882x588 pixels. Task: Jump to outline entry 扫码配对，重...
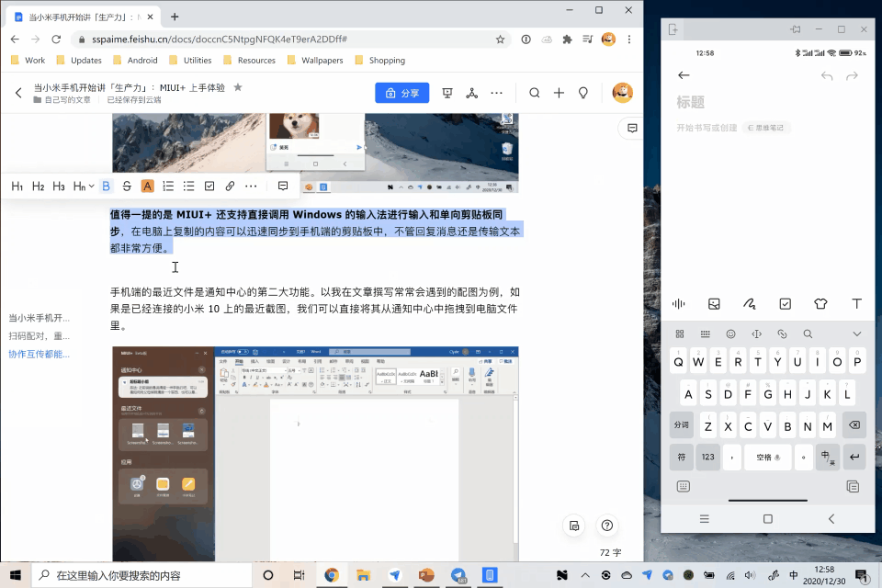(39, 336)
